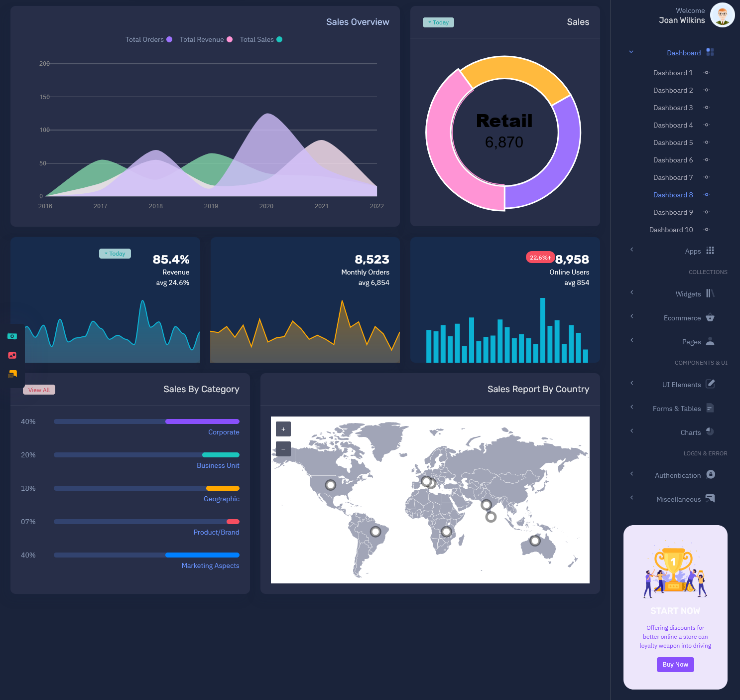Expand the UI Elements menu chevron
The height and width of the screenshot is (700, 740).
click(x=631, y=383)
